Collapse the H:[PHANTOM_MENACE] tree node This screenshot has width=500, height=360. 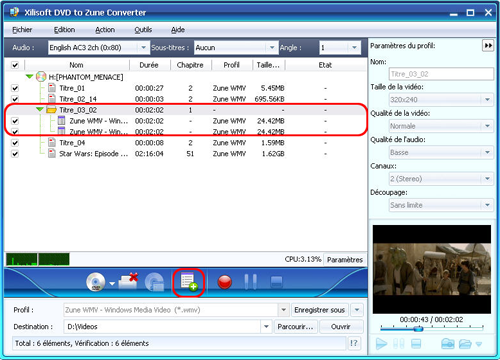pos(29,77)
